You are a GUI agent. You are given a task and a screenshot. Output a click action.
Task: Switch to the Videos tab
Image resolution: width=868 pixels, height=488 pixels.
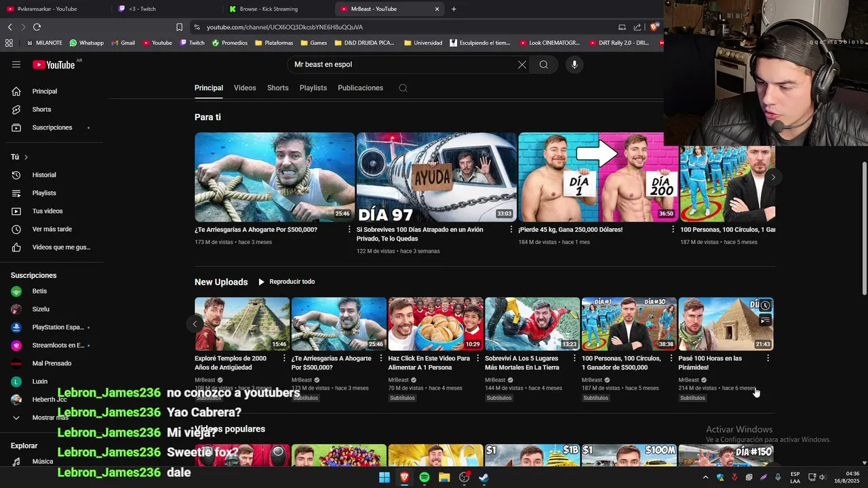click(245, 88)
